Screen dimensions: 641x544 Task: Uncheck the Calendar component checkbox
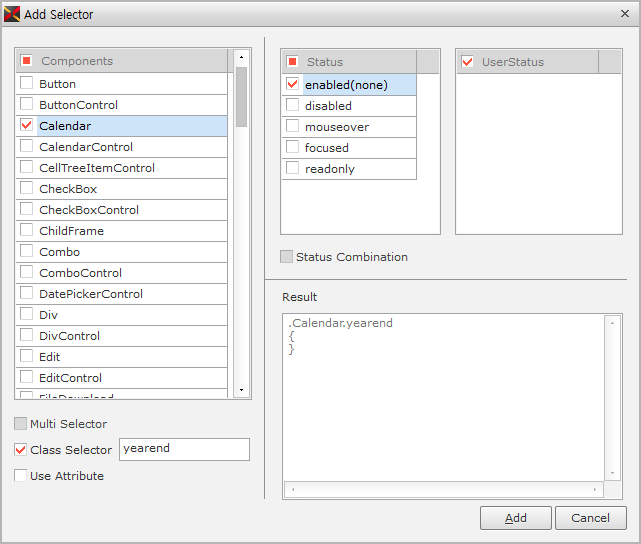pyautogui.click(x=27, y=126)
